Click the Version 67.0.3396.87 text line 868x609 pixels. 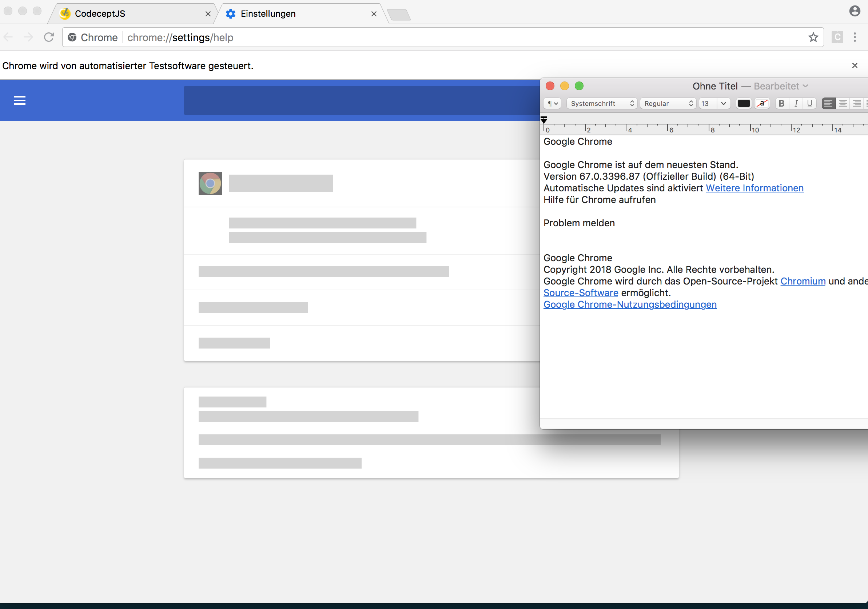(649, 176)
